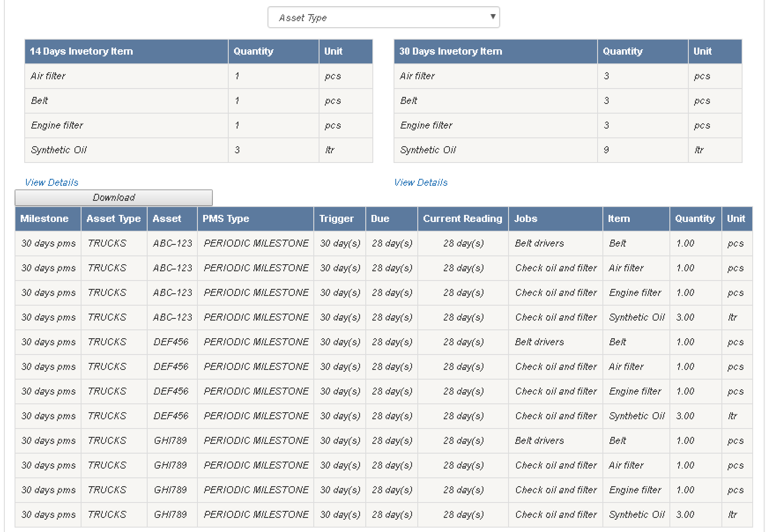Click the PMS Type column header

(226, 219)
